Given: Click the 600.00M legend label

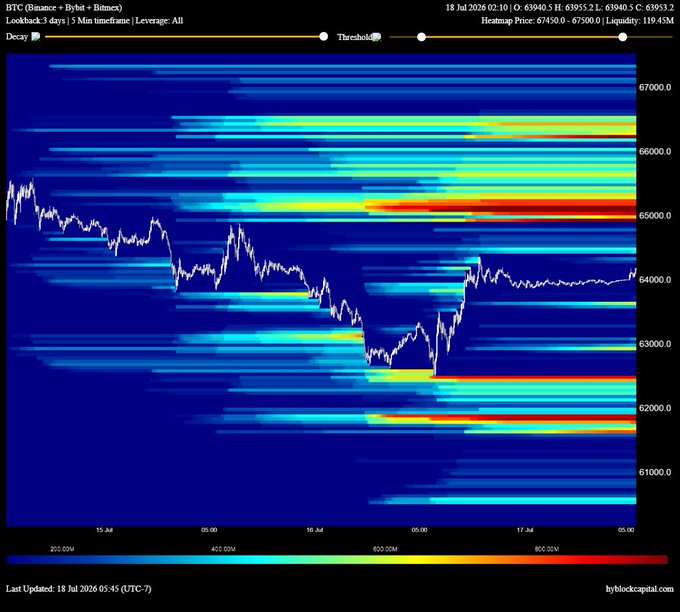Looking at the screenshot, I should click(x=385, y=549).
